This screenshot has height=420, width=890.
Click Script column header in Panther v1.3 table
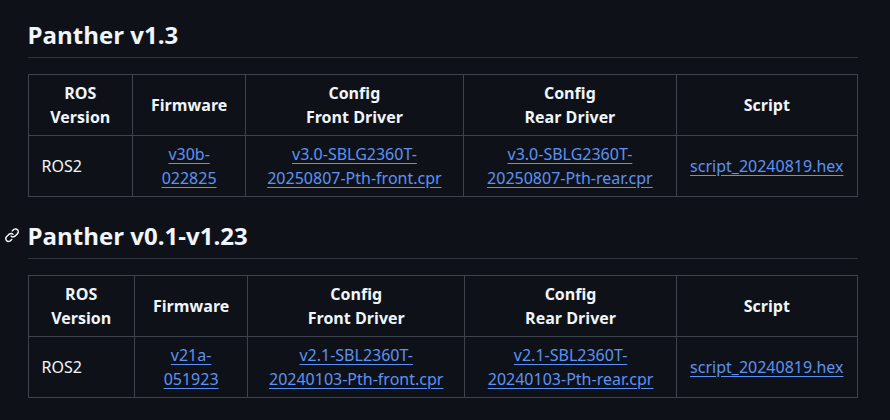click(766, 105)
